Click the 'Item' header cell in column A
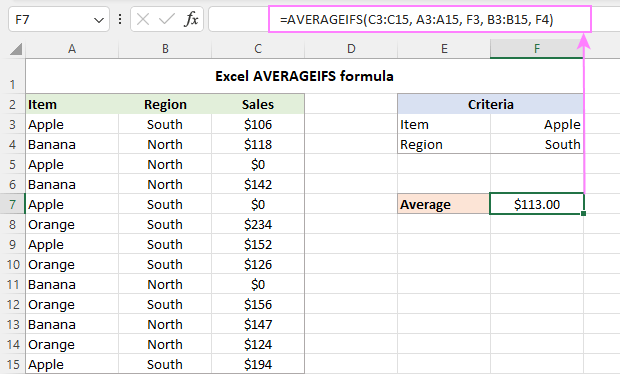 click(x=72, y=104)
